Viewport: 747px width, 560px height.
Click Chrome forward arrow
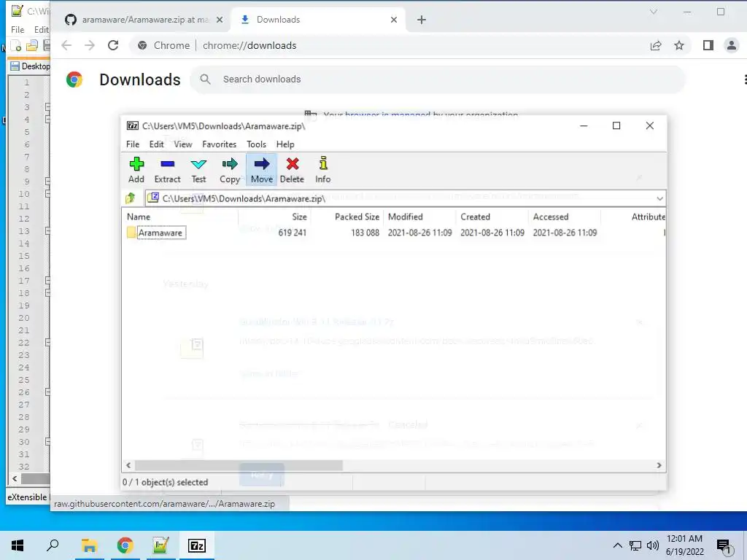pyautogui.click(x=90, y=46)
